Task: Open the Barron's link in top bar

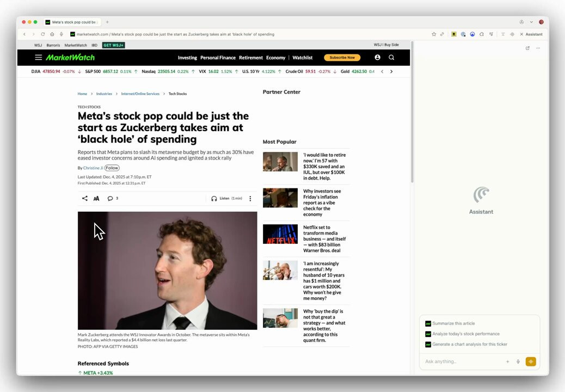Action: (53, 45)
